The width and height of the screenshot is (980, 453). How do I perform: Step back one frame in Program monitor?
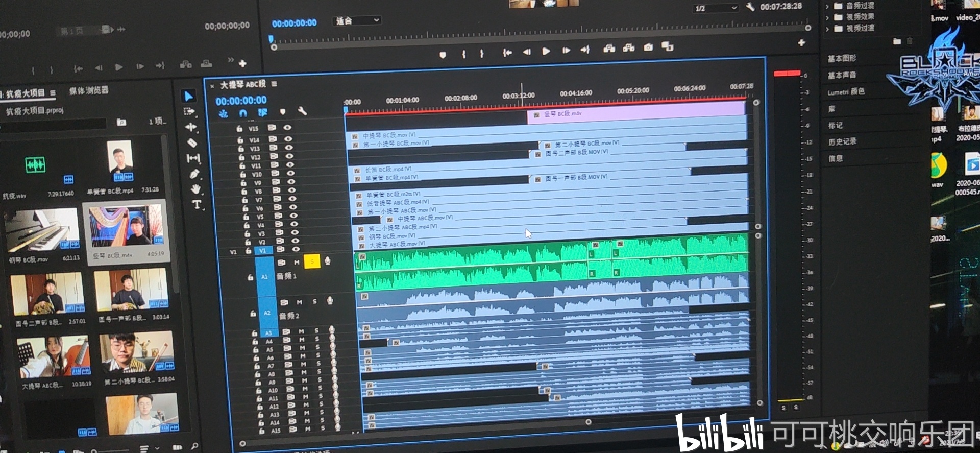(x=526, y=52)
